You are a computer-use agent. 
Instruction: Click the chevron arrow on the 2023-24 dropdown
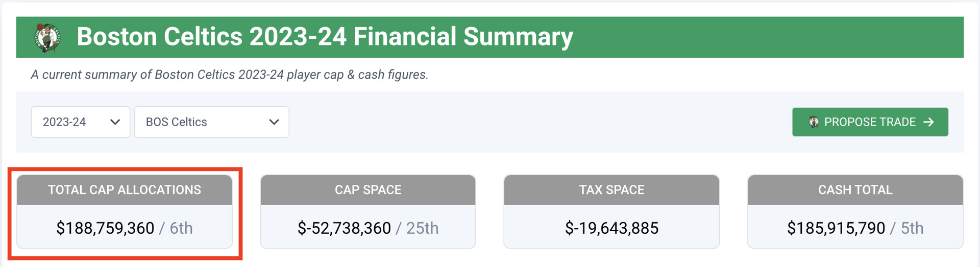coord(115,122)
